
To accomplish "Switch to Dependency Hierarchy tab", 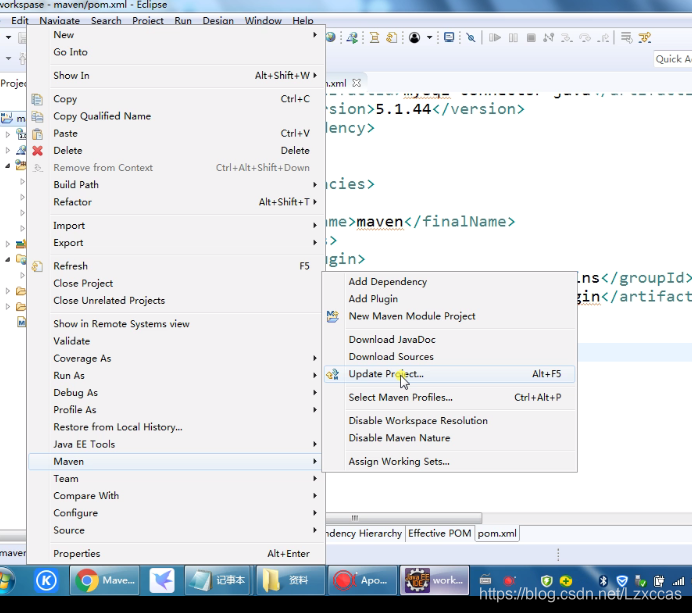I will point(365,534).
